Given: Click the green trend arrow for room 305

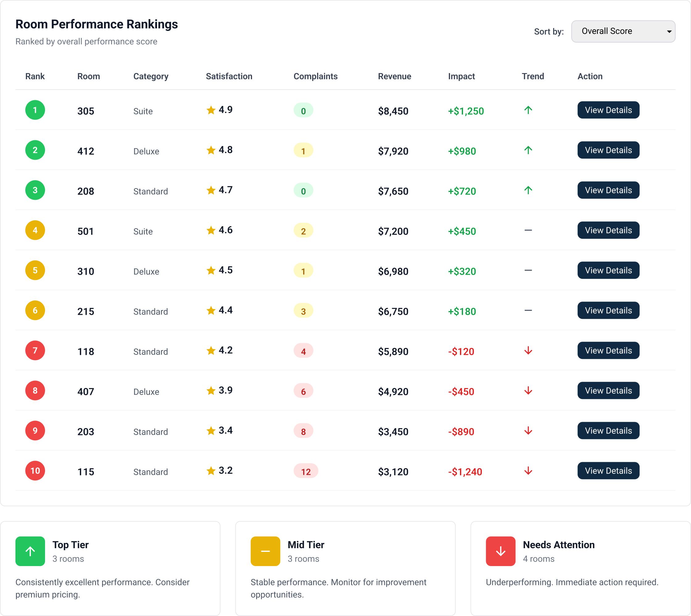Looking at the screenshot, I should tap(528, 110).
